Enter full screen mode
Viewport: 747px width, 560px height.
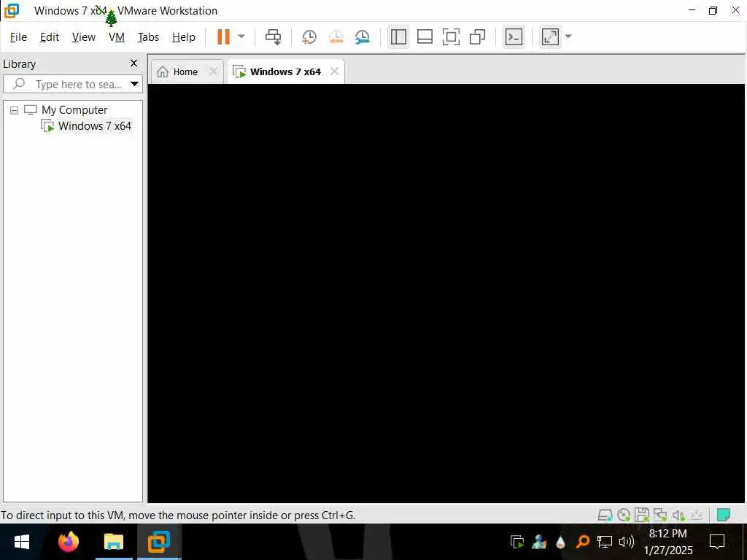(451, 36)
